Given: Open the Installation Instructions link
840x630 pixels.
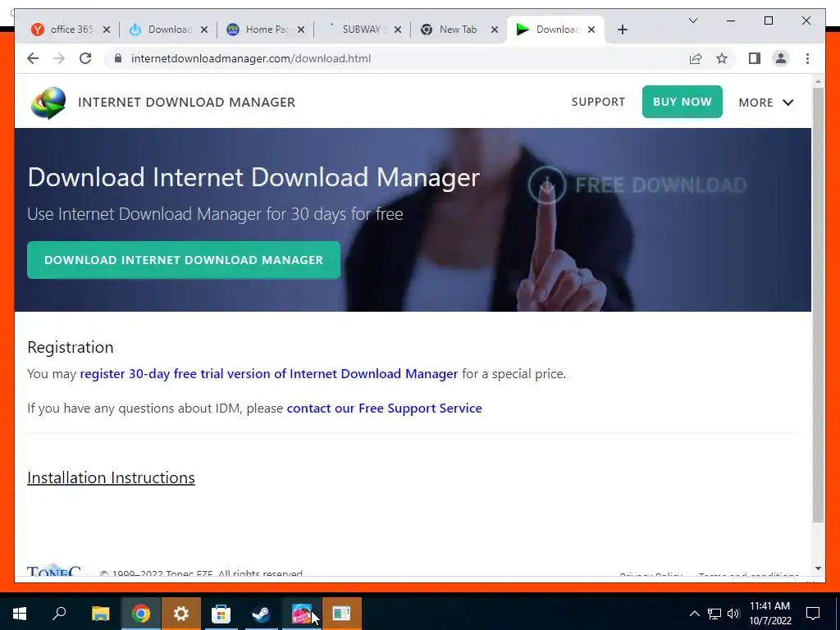Looking at the screenshot, I should (111, 477).
